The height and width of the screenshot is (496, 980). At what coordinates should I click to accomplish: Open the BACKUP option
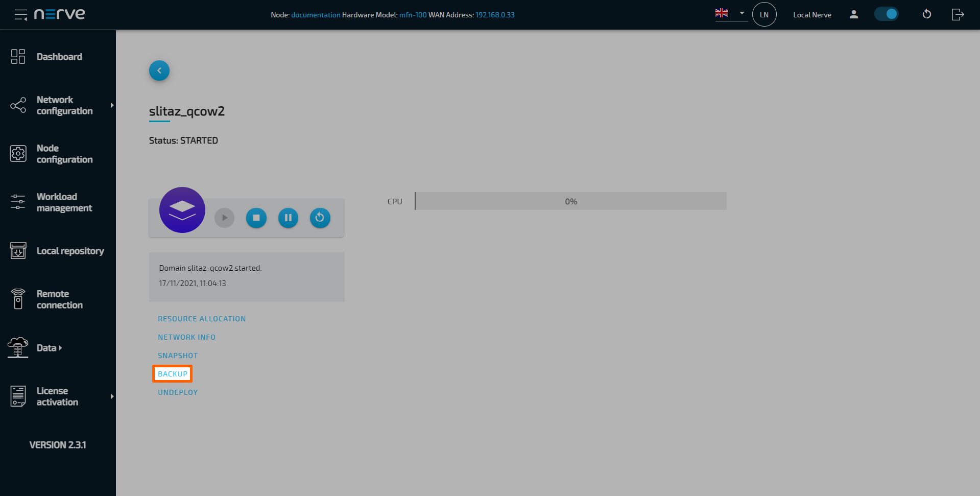(x=172, y=373)
